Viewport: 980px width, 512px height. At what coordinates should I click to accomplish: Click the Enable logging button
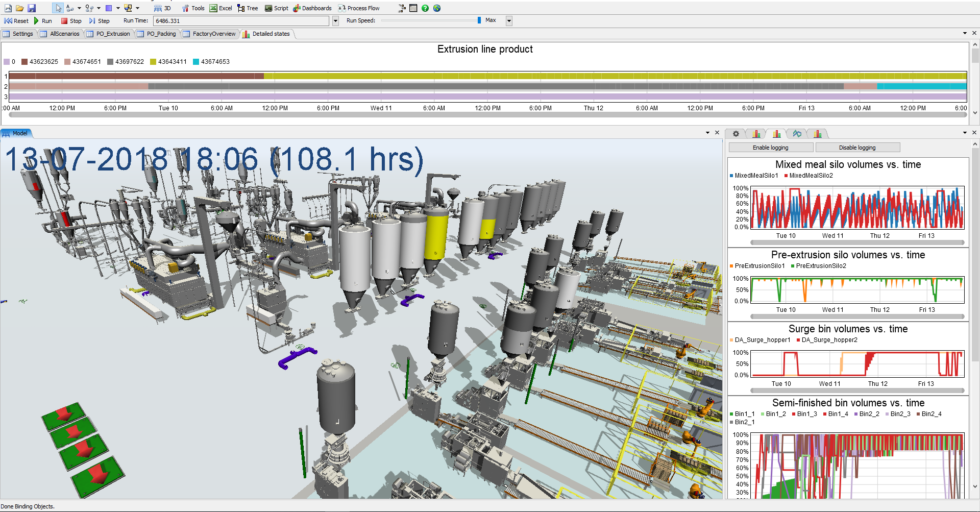coord(771,148)
